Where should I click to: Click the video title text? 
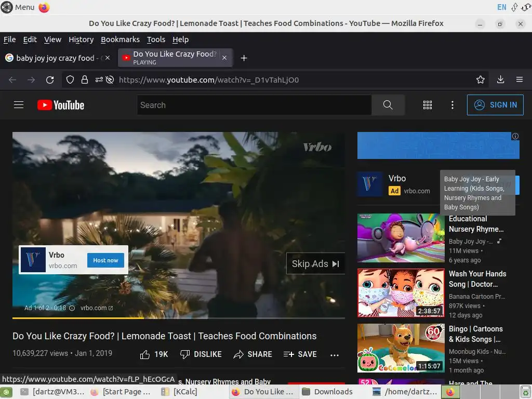tap(165, 336)
